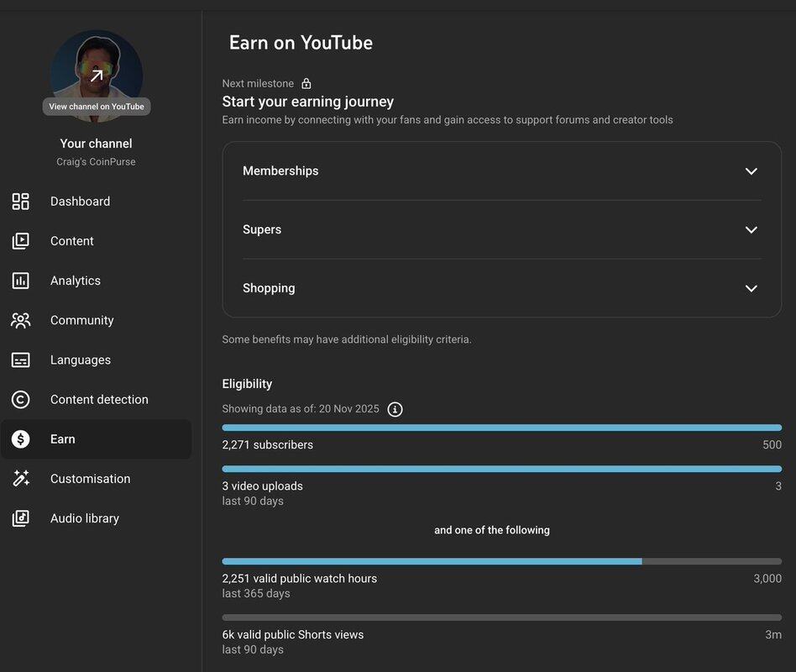
Task: Expand the Shopping section chevron
Action: tap(751, 288)
